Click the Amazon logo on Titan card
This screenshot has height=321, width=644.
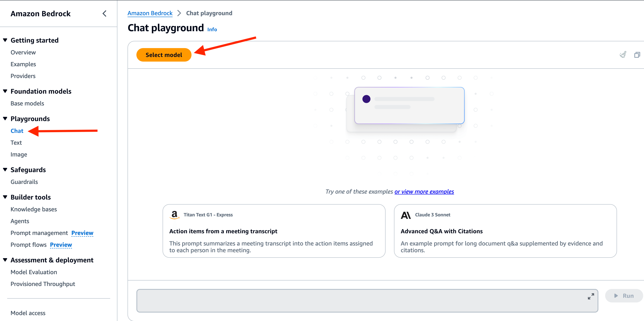pyautogui.click(x=174, y=214)
